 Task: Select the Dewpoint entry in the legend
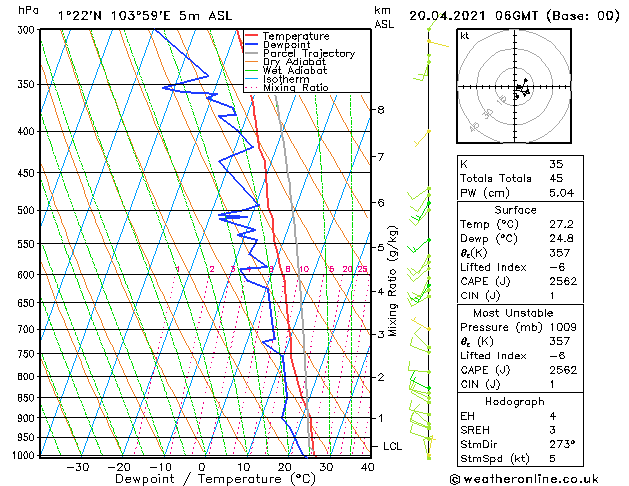click(286, 45)
